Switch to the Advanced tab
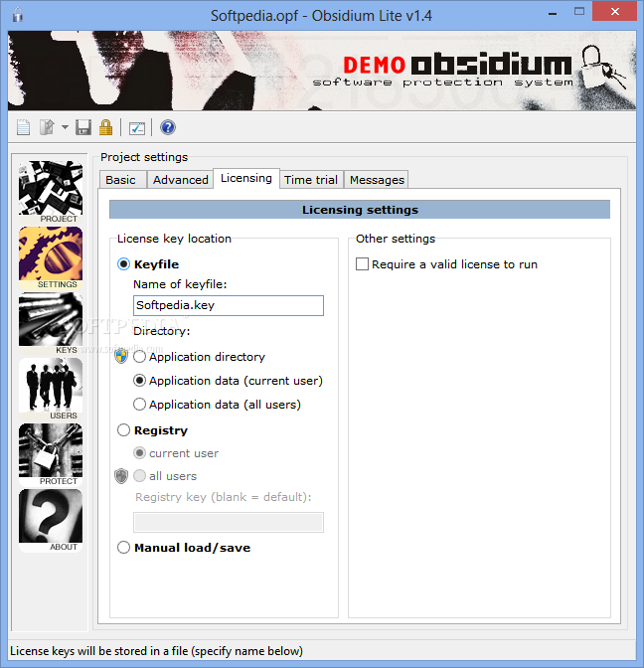This screenshot has height=668, width=644. [x=181, y=180]
